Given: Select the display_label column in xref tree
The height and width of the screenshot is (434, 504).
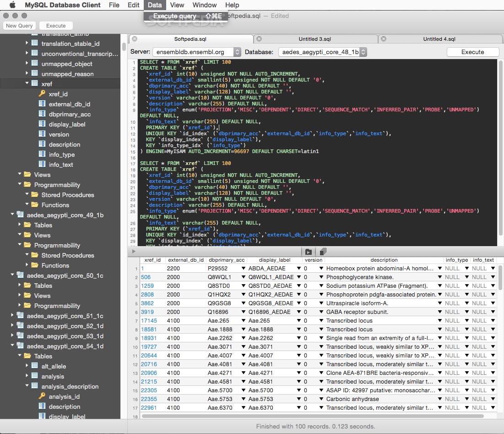Looking at the screenshot, I should pos(67,124).
